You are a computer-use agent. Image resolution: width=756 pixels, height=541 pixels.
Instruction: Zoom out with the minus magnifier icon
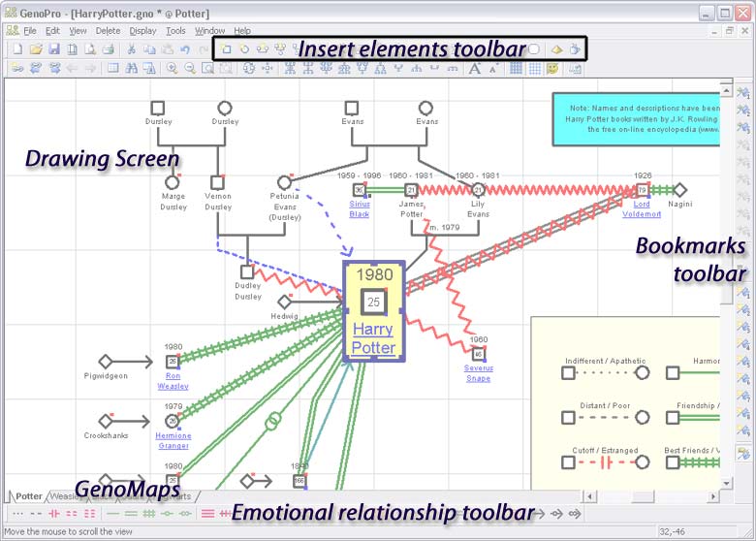pyautogui.click(x=190, y=69)
